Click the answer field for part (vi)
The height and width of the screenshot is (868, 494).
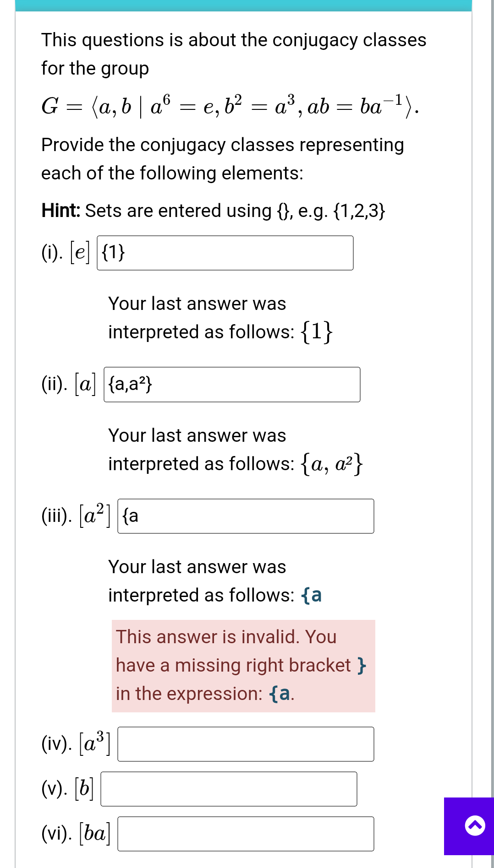tap(245, 834)
